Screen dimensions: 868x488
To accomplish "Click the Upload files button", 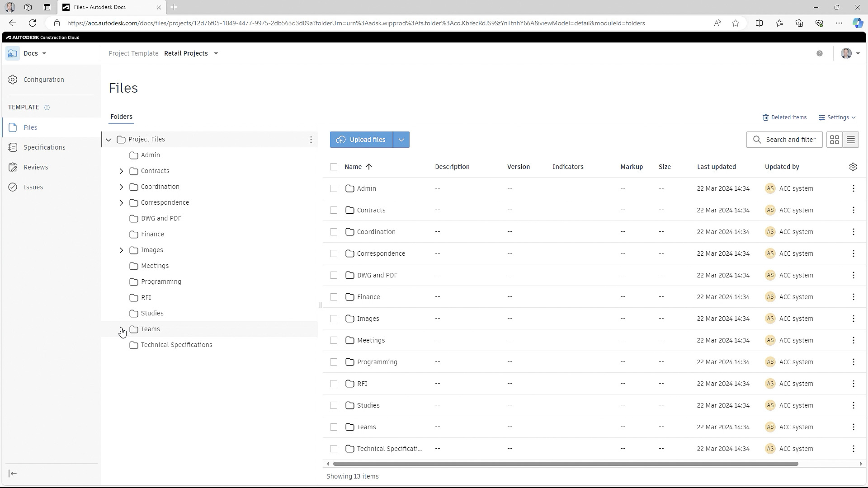I will (x=361, y=140).
